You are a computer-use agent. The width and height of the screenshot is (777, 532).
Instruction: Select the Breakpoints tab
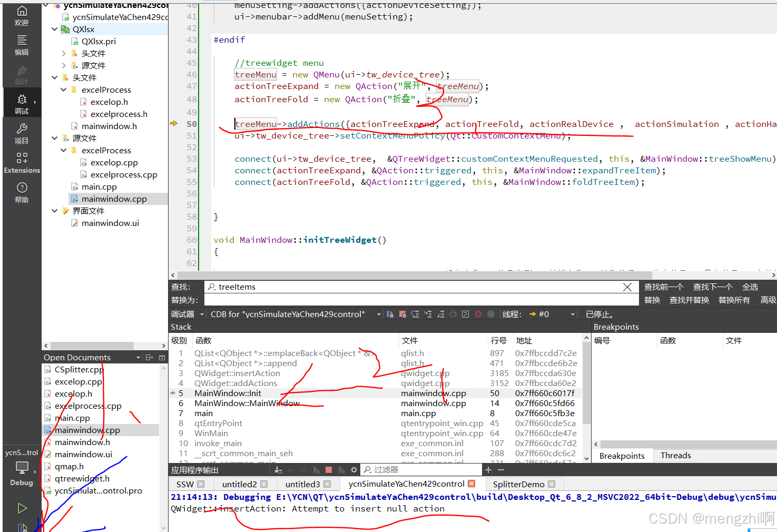pyautogui.click(x=622, y=456)
